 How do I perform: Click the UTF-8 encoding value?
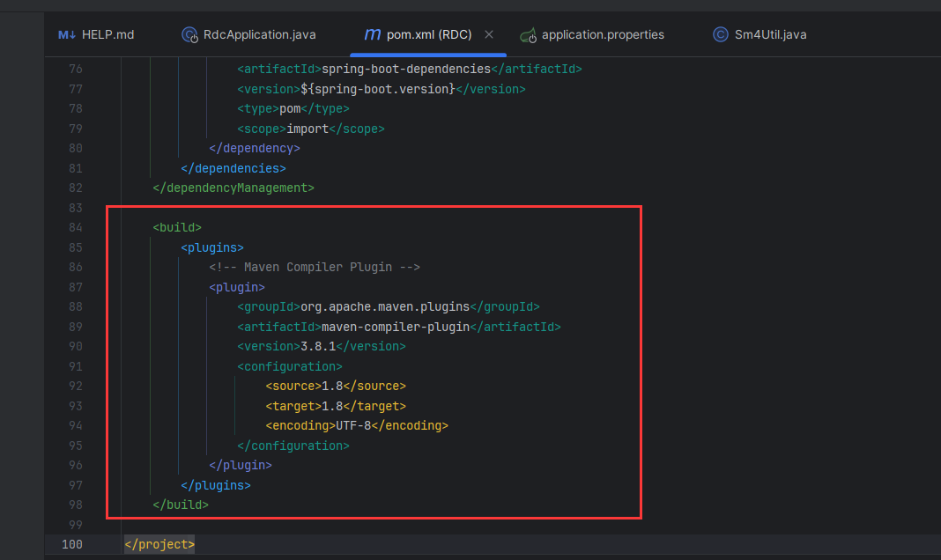(353, 425)
